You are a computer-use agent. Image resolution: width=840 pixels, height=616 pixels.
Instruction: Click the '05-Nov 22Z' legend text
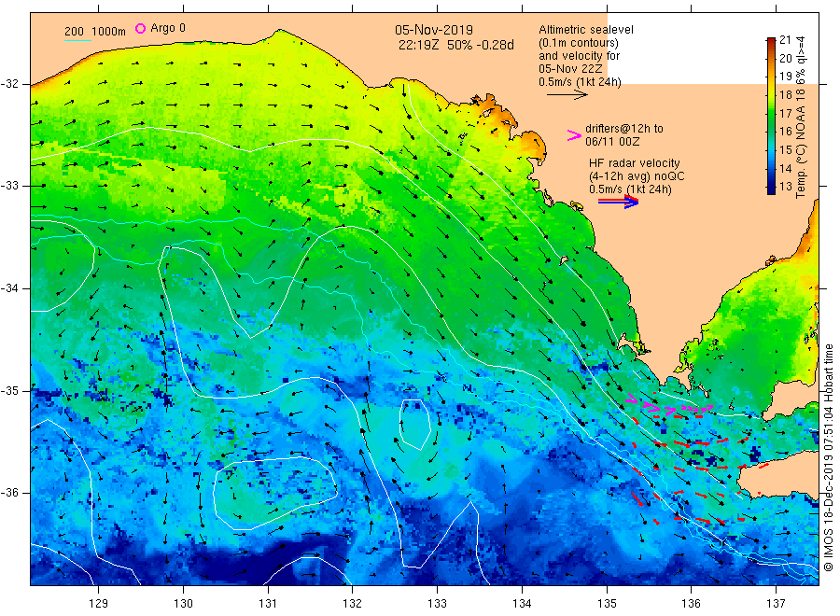click(570, 69)
